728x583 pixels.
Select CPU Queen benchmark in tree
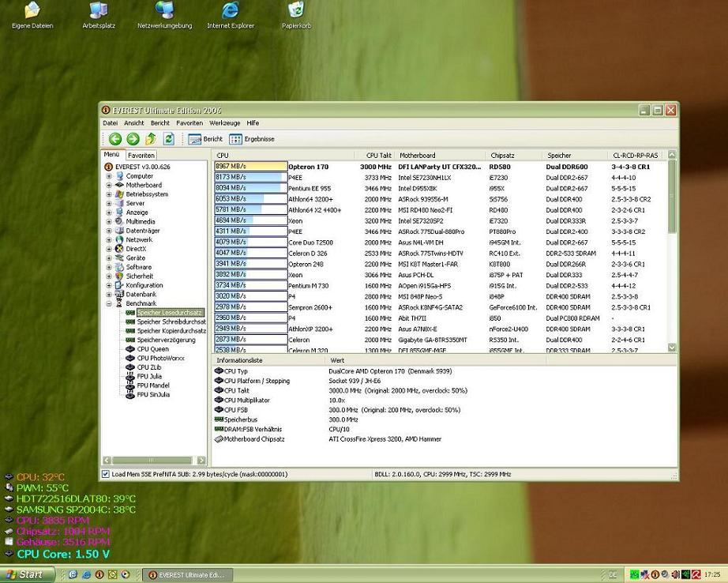152,349
